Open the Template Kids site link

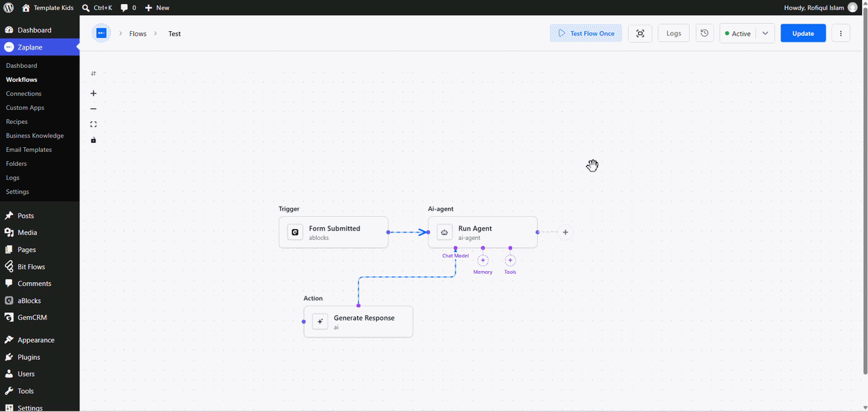click(x=47, y=7)
